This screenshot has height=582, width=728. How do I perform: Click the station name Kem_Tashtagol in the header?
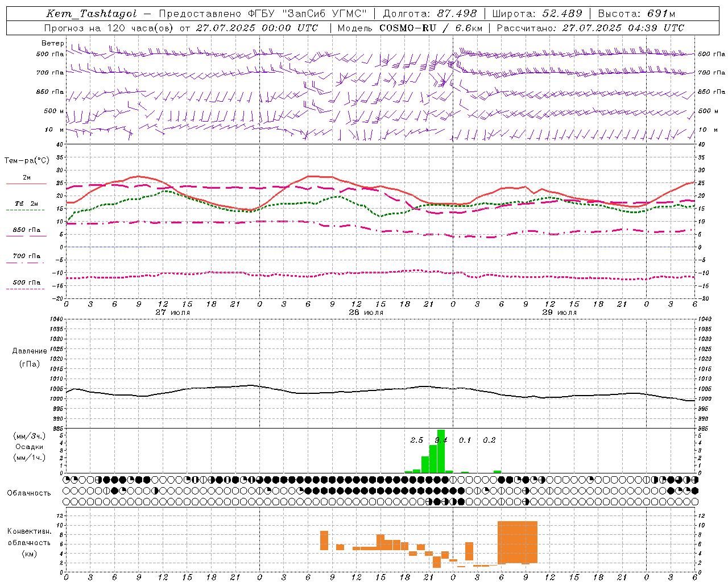(92, 14)
